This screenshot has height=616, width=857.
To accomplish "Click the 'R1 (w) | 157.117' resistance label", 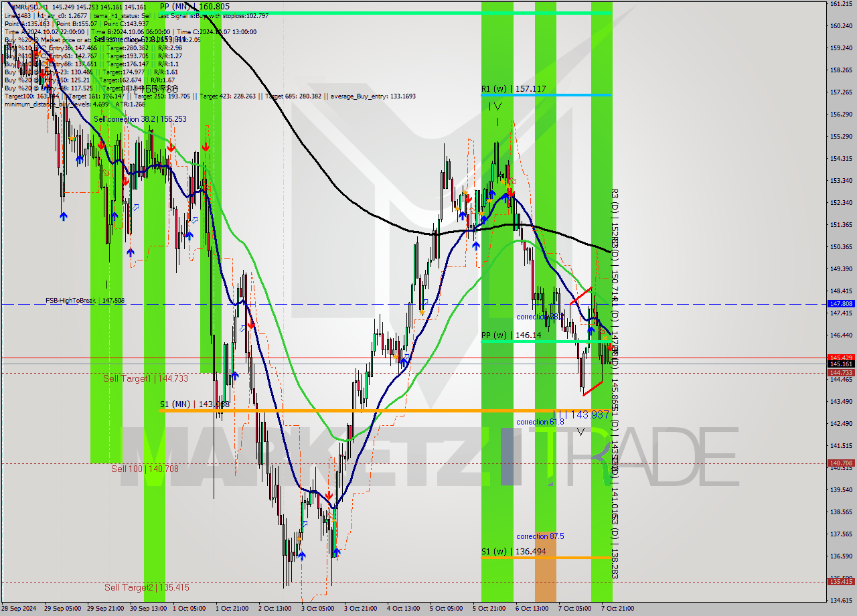I will pos(514,88).
